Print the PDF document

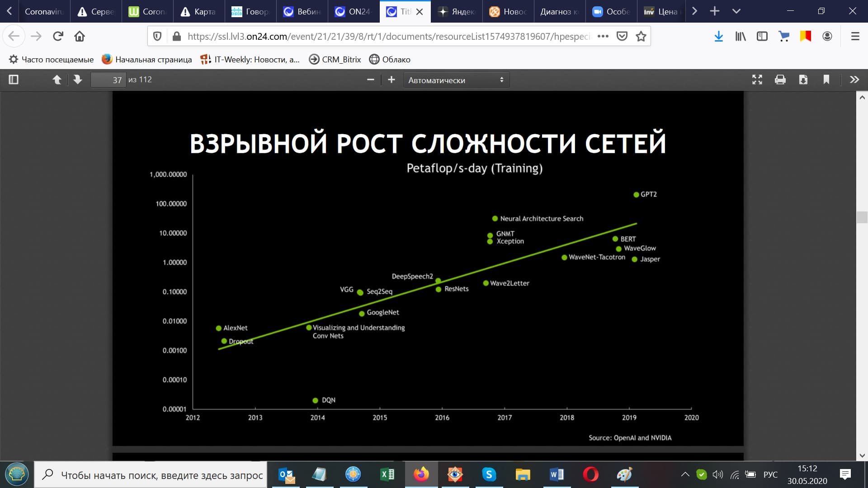pos(780,80)
